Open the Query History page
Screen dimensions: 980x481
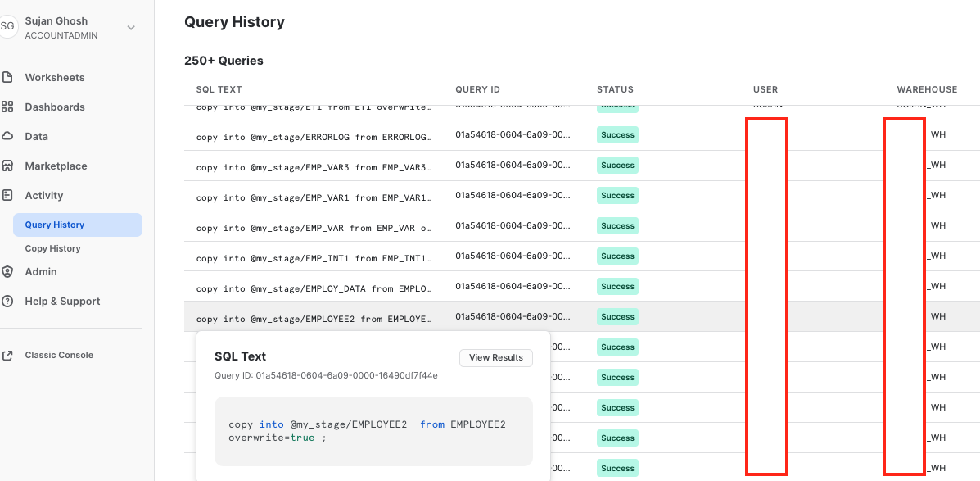pos(55,225)
